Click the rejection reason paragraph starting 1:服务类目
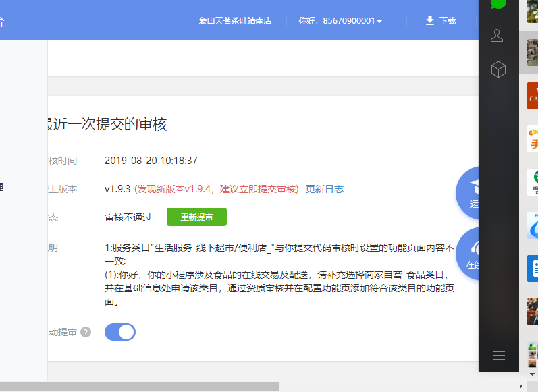 (279, 275)
